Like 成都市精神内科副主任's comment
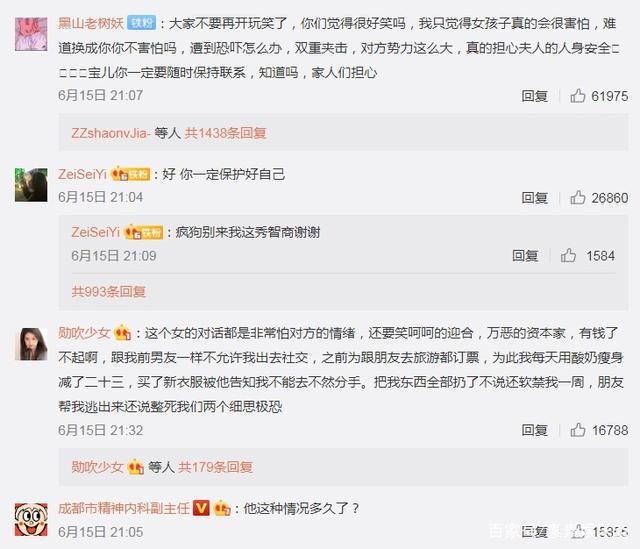640x549 pixels. [x=578, y=531]
